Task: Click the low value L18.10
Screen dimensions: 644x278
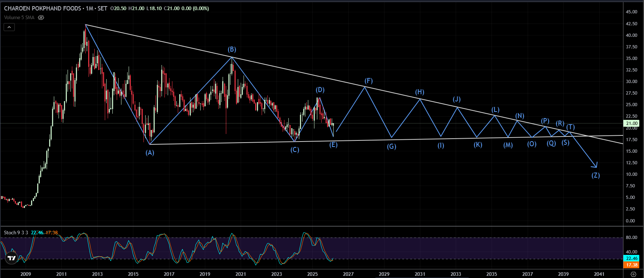Action: point(154,8)
